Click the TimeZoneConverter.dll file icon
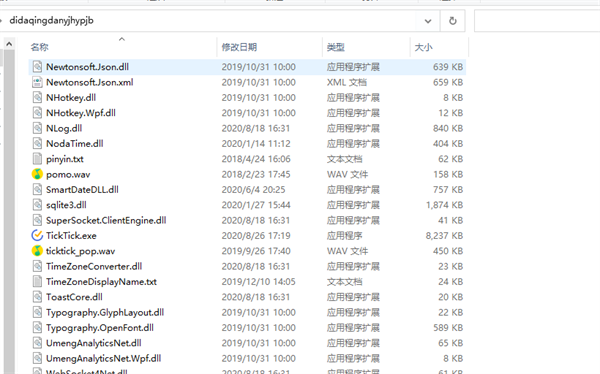Viewport: 600px width, 374px height. tap(37, 266)
